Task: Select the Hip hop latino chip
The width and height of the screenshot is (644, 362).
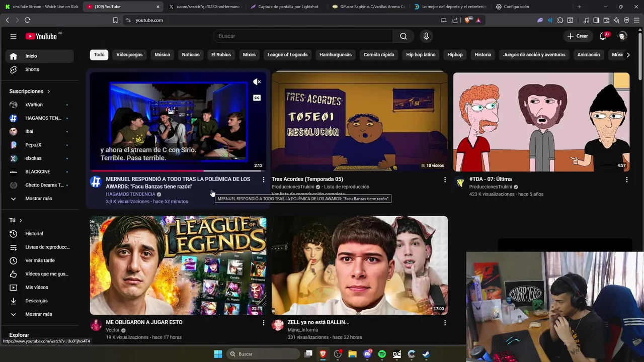Action: [421, 55]
